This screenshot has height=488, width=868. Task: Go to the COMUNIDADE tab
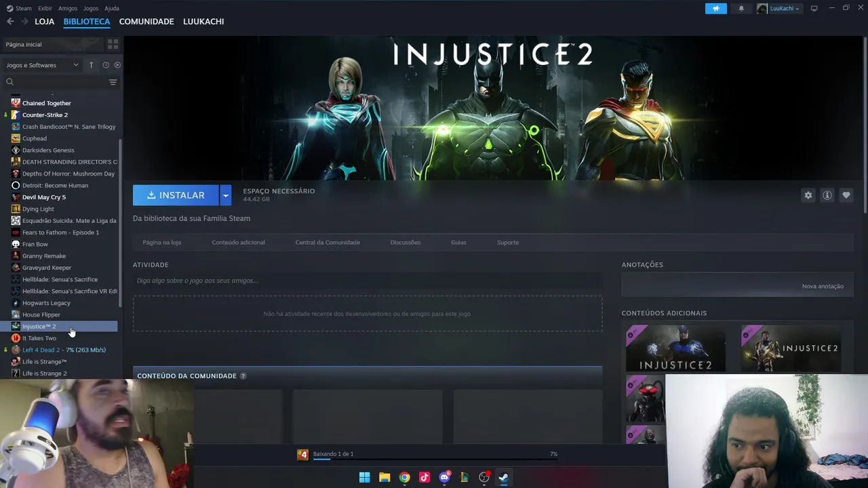(146, 22)
